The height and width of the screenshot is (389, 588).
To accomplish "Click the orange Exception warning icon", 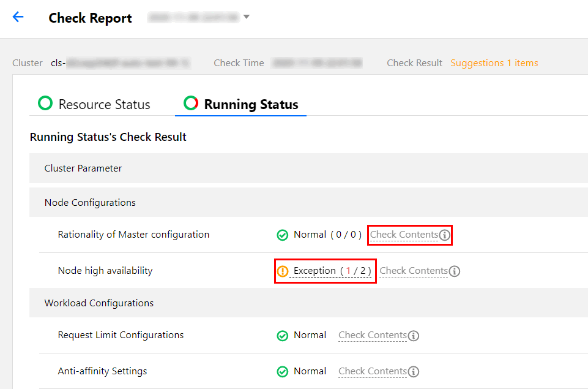I will point(282,271).
